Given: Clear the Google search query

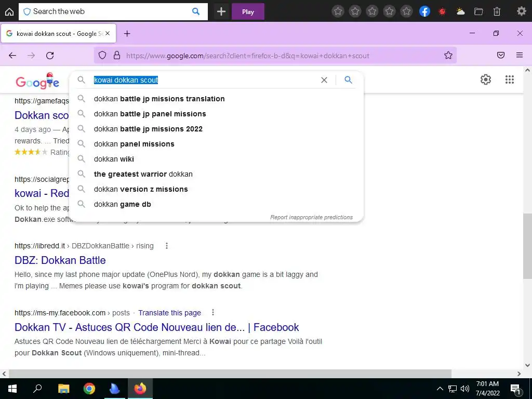Looking at the screenshot, I should tap(324, 80).
